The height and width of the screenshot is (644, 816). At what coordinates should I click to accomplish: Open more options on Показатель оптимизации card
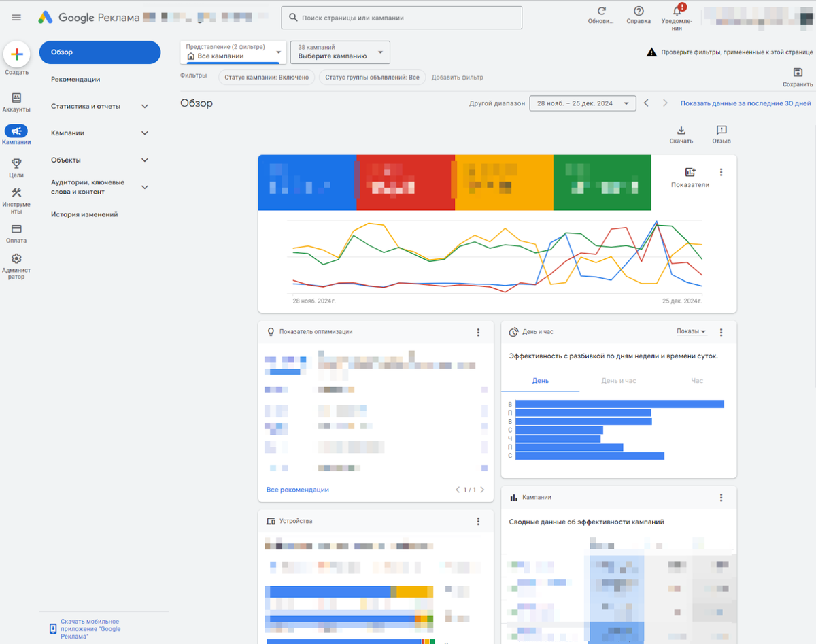[478, 332]
